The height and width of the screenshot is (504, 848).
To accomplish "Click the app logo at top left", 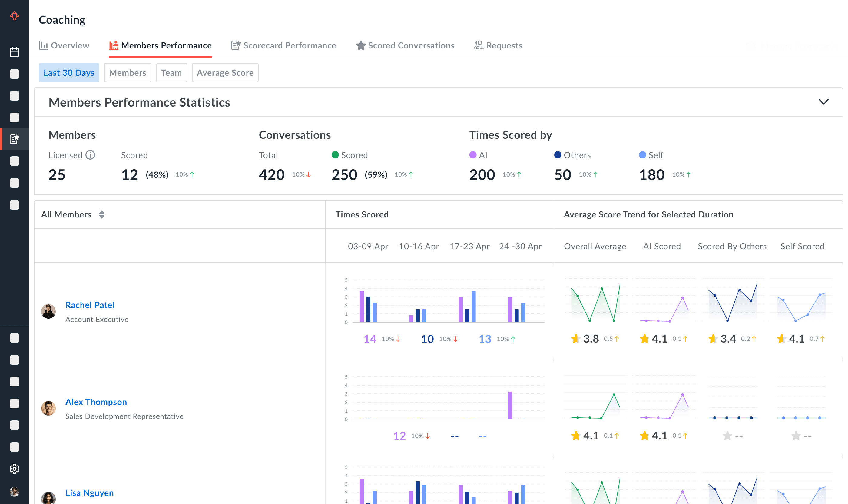I will pos(14,16).
